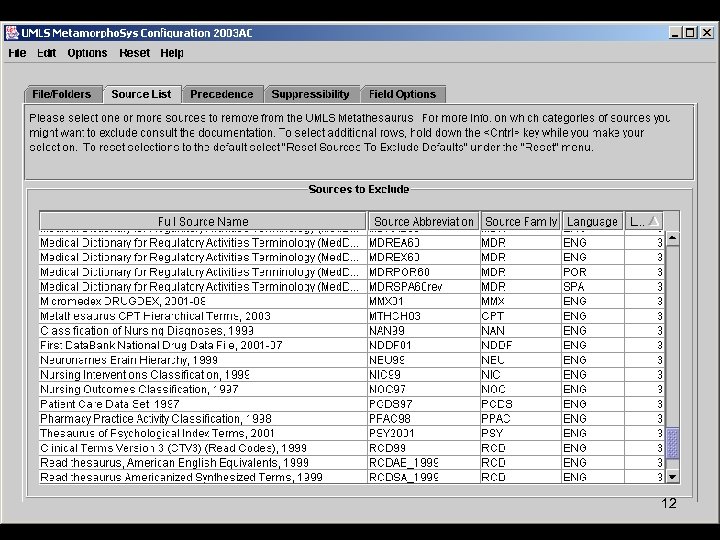Click the NOC97 abbreviation cell
The height and width of the screenshot is (540, 720).
tap(423, 389)
